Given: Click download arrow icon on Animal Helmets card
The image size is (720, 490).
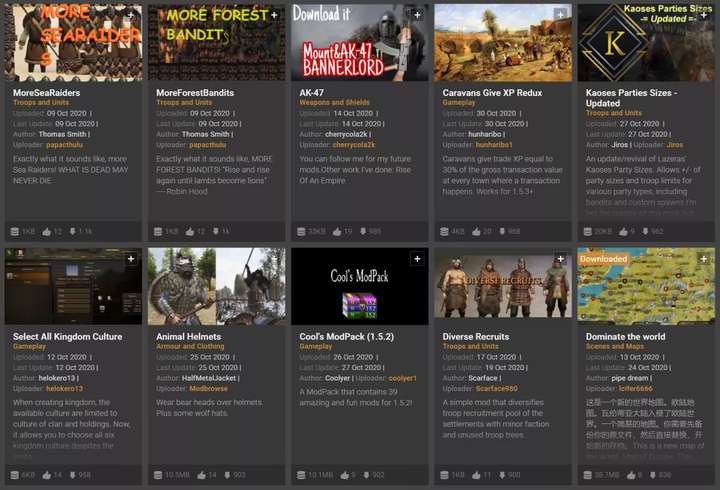Looking at the screenshot, I should [x=227, y=475].
